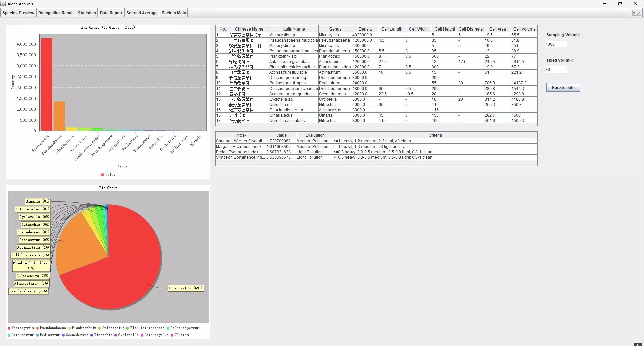The image size is (644, 346).
Task: Click the Planktothricoides (2%) pie label
Action: tap(31, 266)
